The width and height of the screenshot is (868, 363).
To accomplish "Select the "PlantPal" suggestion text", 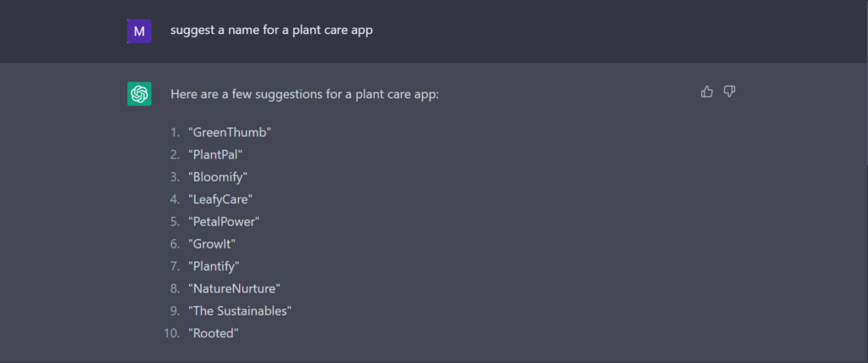I will [x=216, y=154].
